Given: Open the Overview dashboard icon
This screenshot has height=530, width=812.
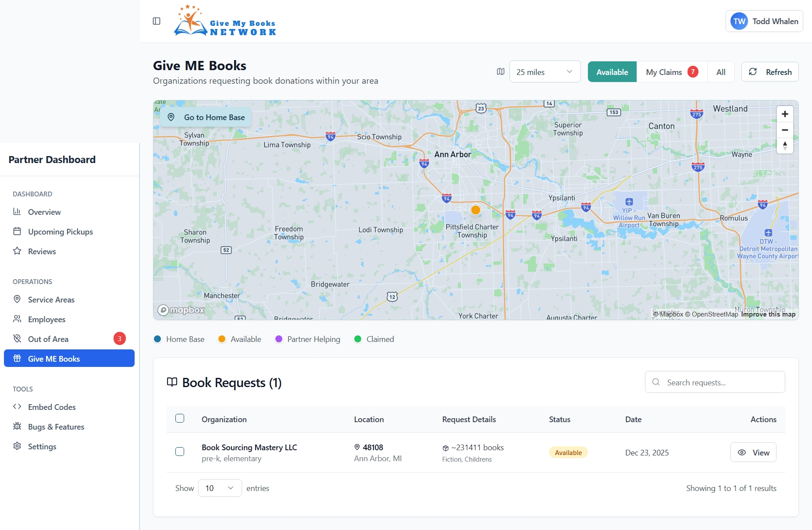Looking at the screenshot, I should pyautogui.click(x=17, y=212).
